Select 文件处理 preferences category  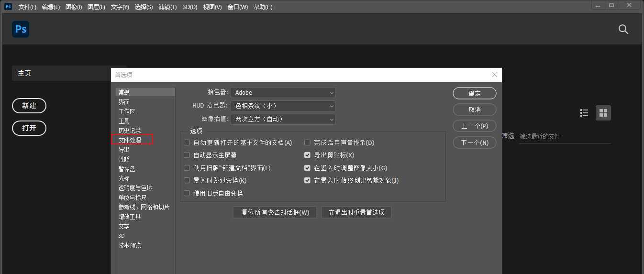(x=130, y=140)
